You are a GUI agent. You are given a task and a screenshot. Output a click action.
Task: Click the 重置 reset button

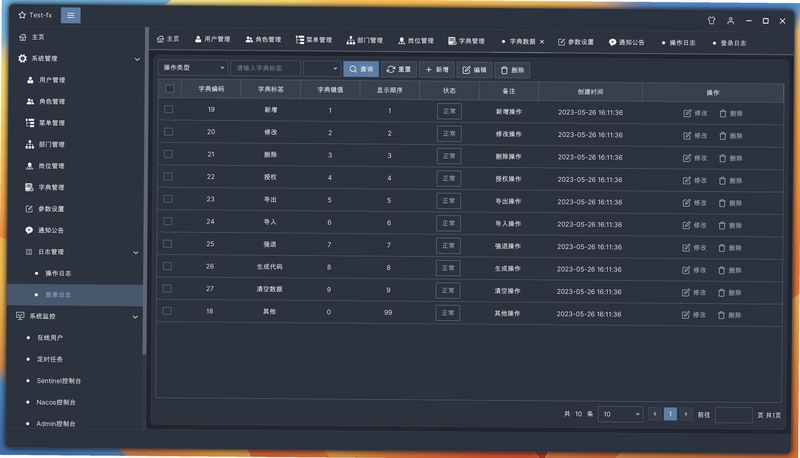point(399,69)
